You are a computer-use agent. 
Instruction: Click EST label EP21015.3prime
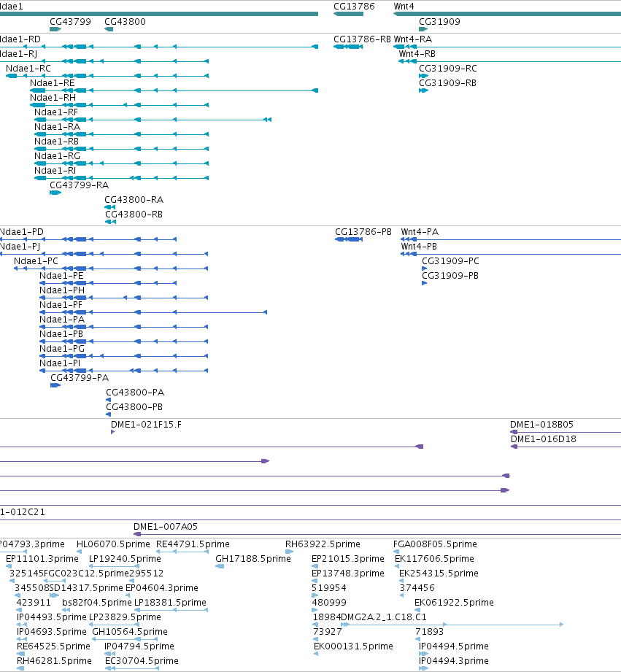tap(348, 558)
